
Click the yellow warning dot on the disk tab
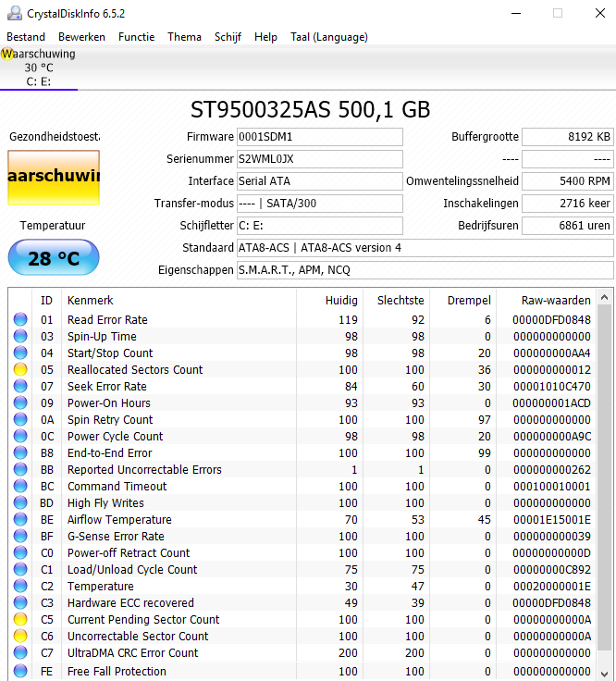pos(6,54)
